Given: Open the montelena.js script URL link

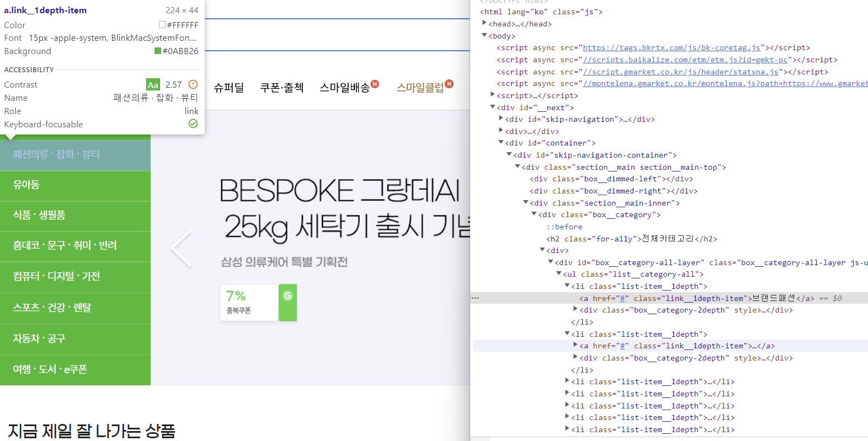Looking at the screenshot, I should tap(725, 83).
